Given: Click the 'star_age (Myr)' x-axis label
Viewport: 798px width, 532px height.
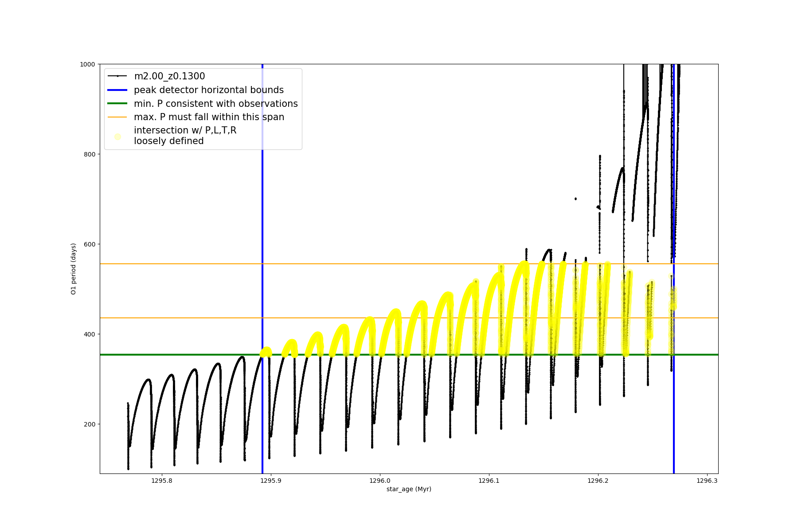Looking at the screenshot, I should pyautogui.click(x=409, y=489).
